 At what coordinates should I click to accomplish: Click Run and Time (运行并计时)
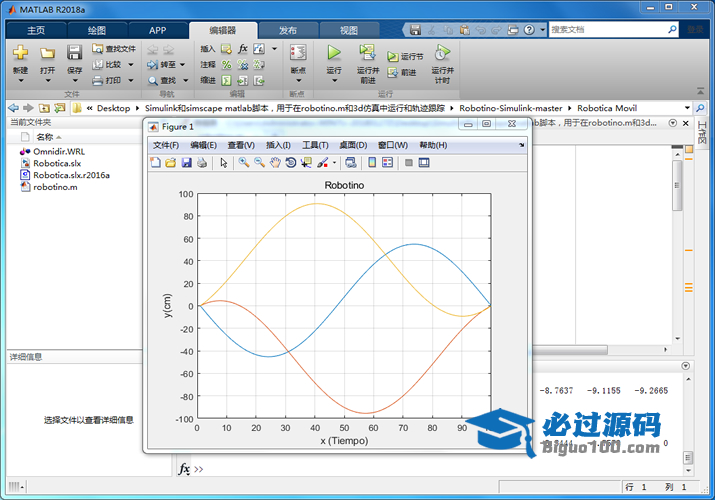click(442, 64)
